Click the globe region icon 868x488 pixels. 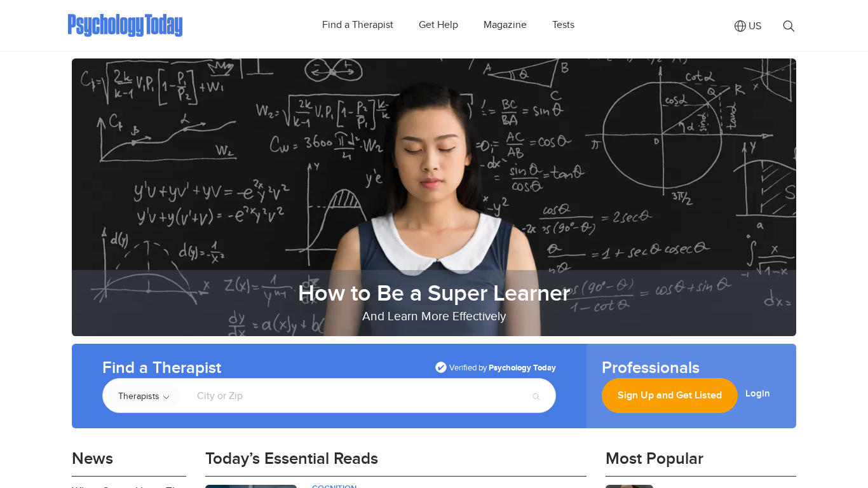(x=740, y=26)
